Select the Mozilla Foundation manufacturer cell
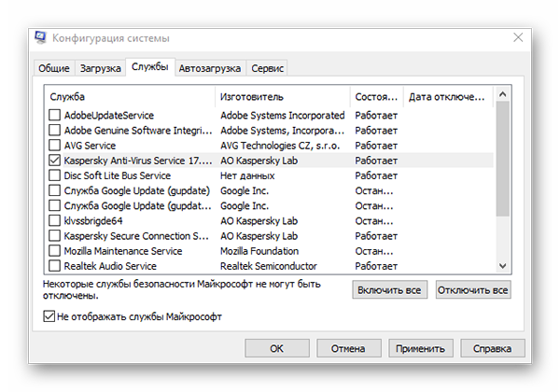The height and width of the screenshot is (392, 560). pos(259,251)
